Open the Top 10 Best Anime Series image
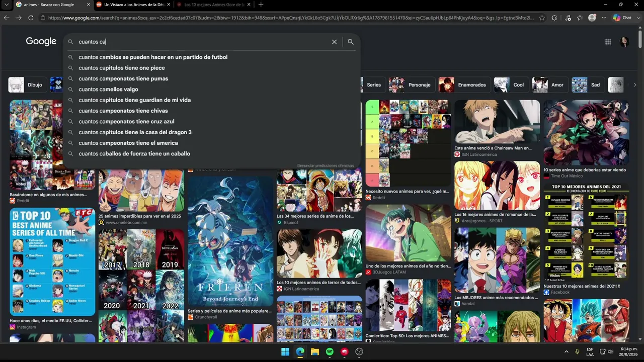Screen dimensions: 644x362 52,262
